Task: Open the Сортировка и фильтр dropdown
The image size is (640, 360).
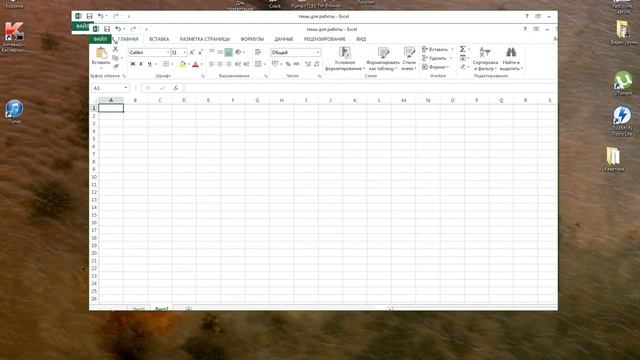Action: tap(485, 59)
